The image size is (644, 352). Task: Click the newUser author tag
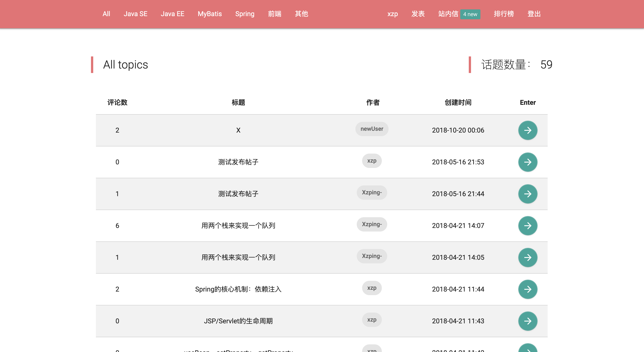pos(372,129)
